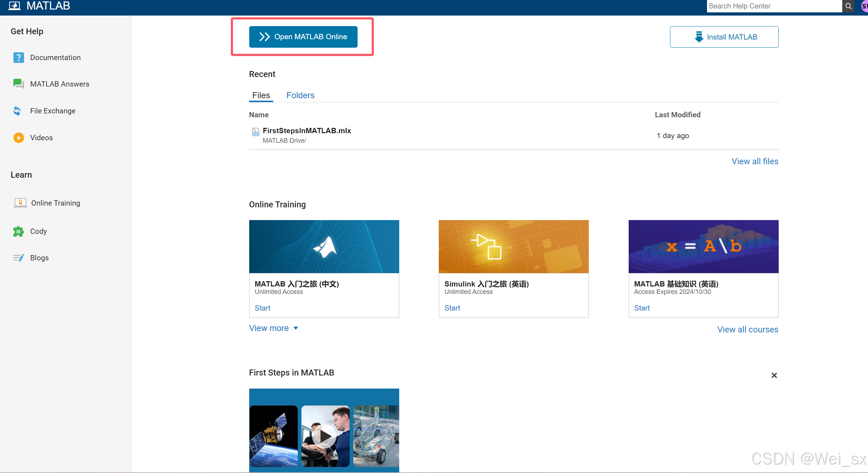Open the View all files link

755,161
